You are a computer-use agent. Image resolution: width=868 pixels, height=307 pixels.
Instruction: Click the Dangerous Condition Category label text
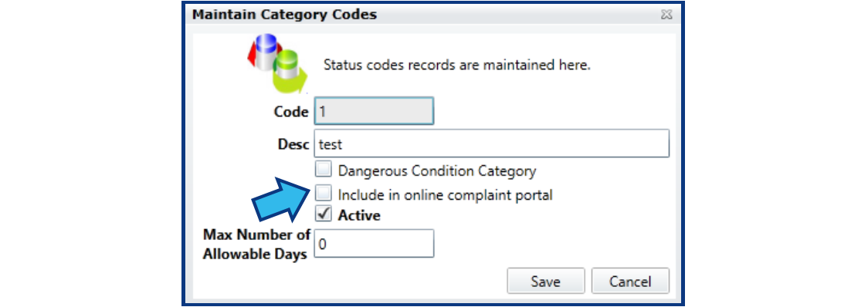[x=437, y=171]
